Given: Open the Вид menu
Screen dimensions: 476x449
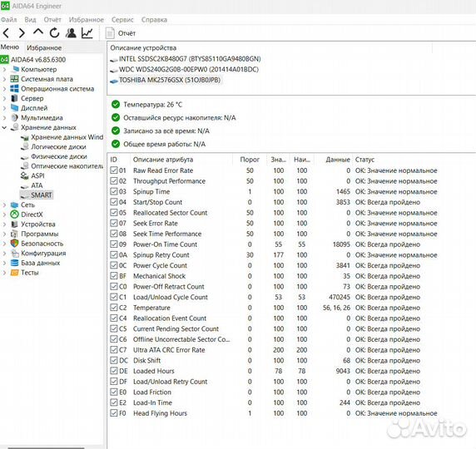Looking at the screenshot, I should click(x=30, y=20).
